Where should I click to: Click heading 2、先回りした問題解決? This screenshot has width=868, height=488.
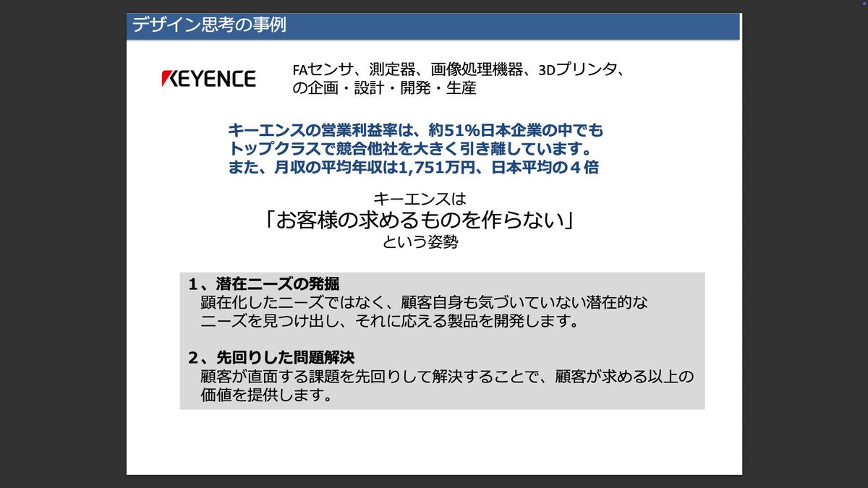pos(271,358)
